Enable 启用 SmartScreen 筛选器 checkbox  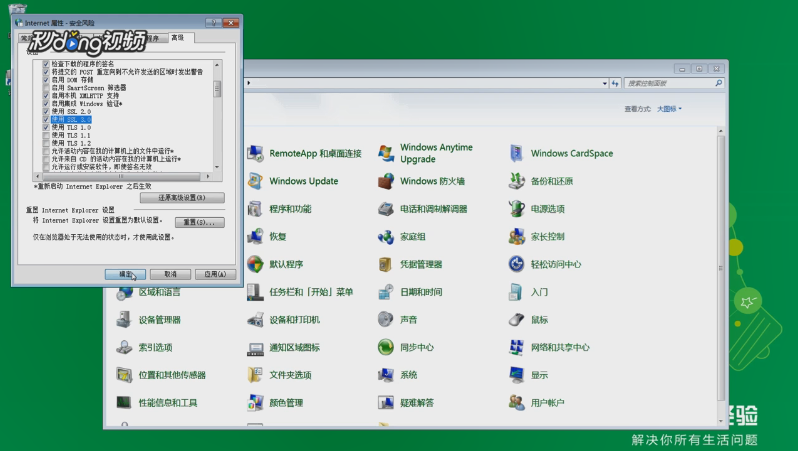pos(46,88)
